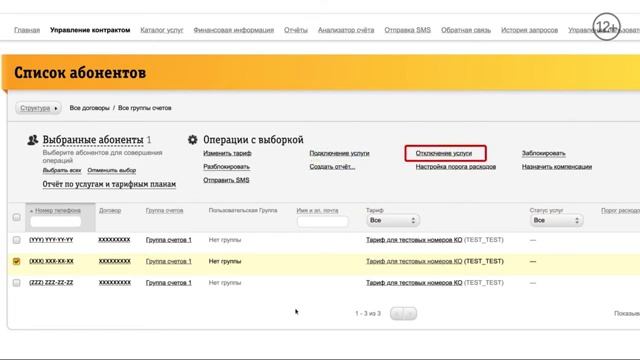Open contract link in (ZZZ) row
This screenshot has width=640, height=360.
114,282
